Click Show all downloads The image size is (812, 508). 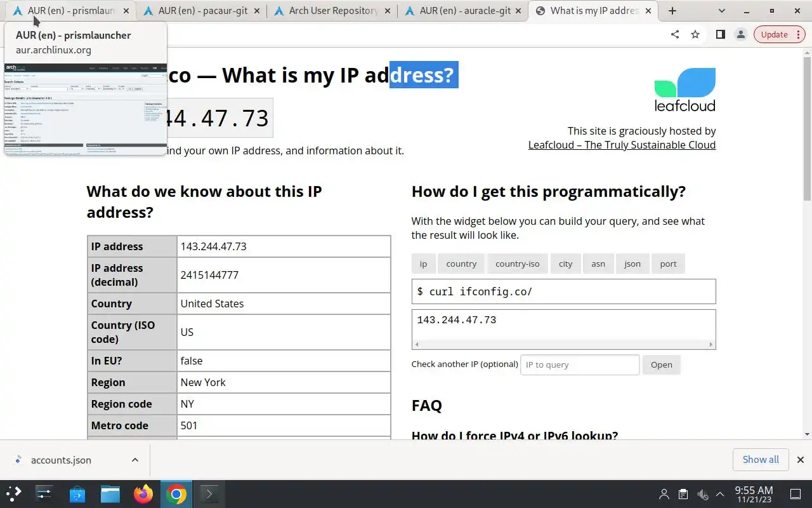coord(761,459)
